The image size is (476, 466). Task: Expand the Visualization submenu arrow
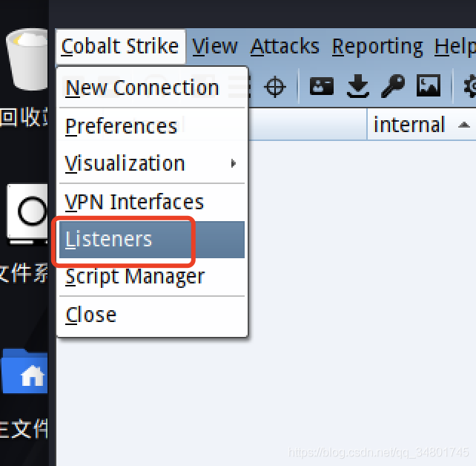pyautogui.click(x=233, y=163)
